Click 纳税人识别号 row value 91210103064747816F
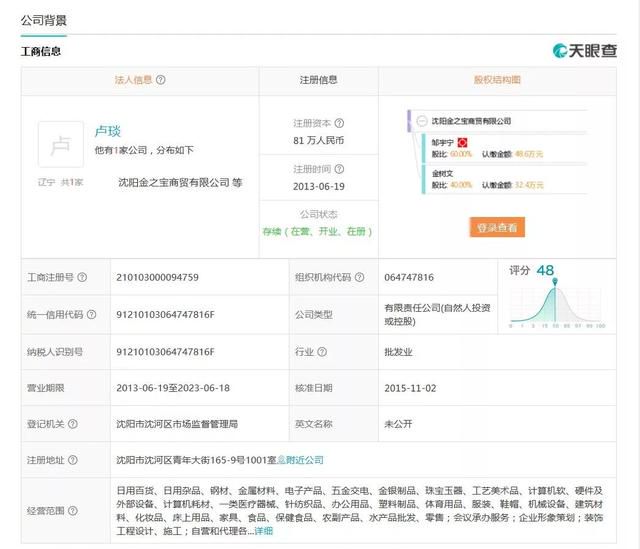 (165, 352)
